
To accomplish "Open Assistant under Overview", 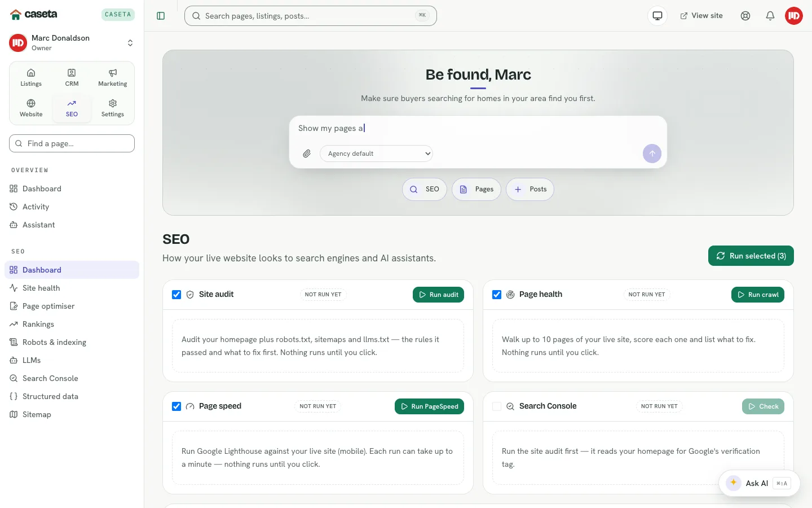I will 72,225.
